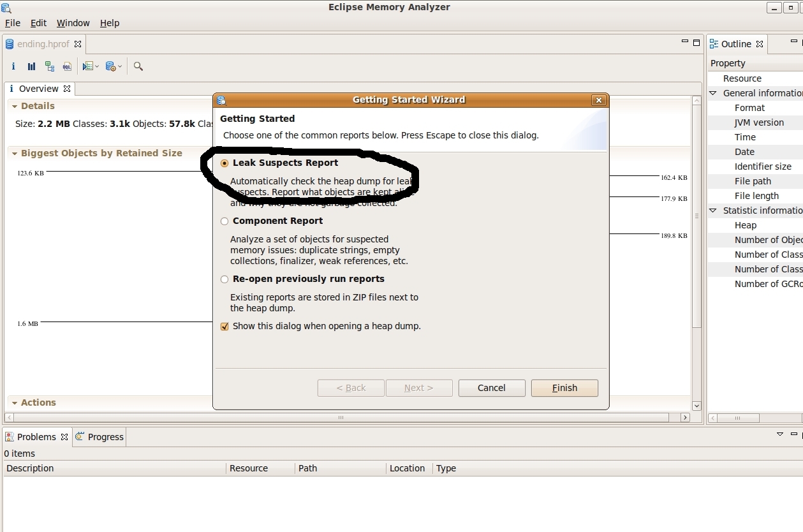The height and width of the screenshot is (532, 803).
Task: Select the Problems tab
Action: [36, 437]
